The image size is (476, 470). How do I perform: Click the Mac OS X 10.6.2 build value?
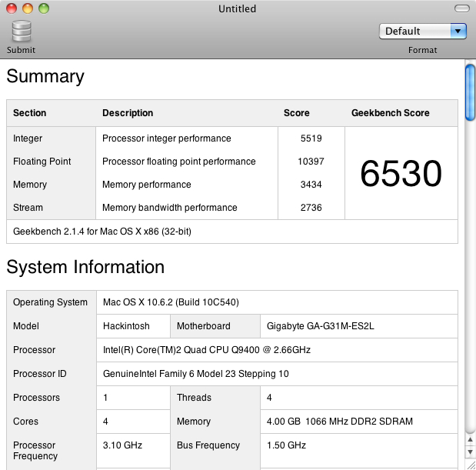pos(171,302)
